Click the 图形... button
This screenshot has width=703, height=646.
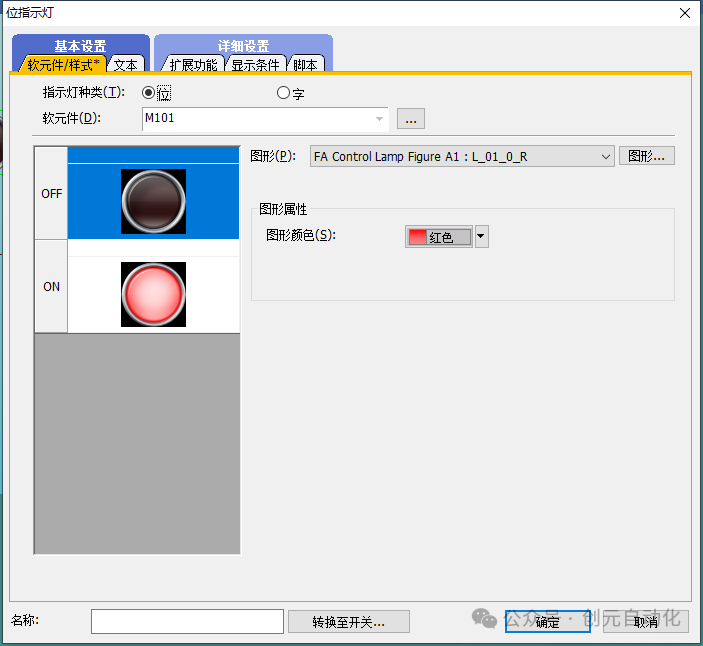tap(647, 156)
